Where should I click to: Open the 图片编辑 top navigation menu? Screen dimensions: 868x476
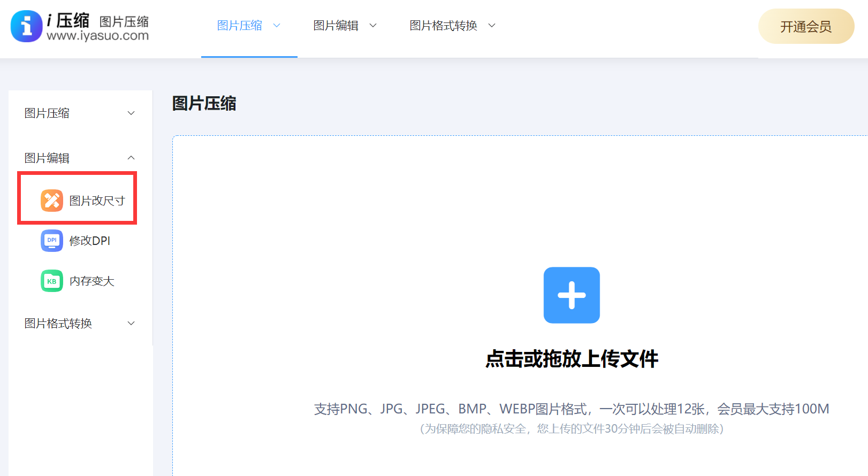click(x=336, y=26)
